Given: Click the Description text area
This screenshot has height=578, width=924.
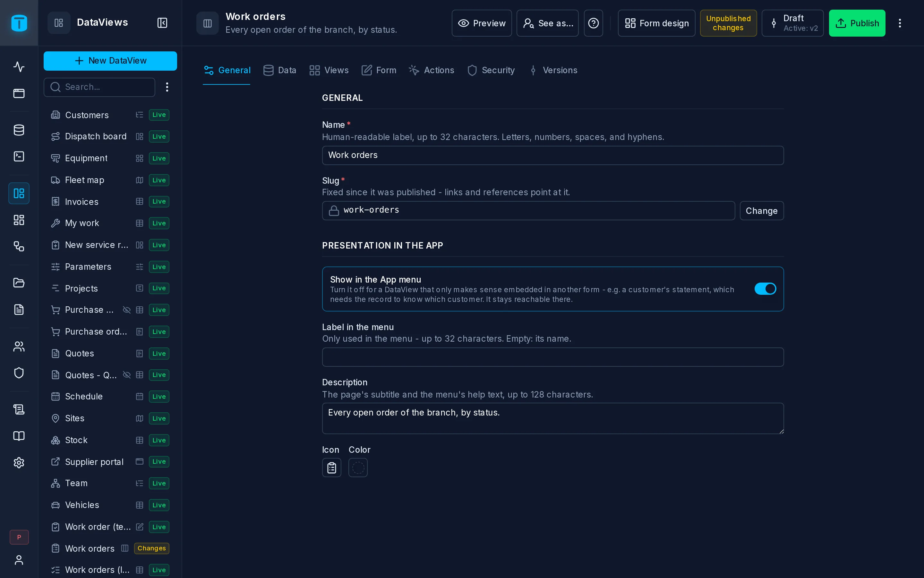Looking at the screenshot, I should (553, 418).
